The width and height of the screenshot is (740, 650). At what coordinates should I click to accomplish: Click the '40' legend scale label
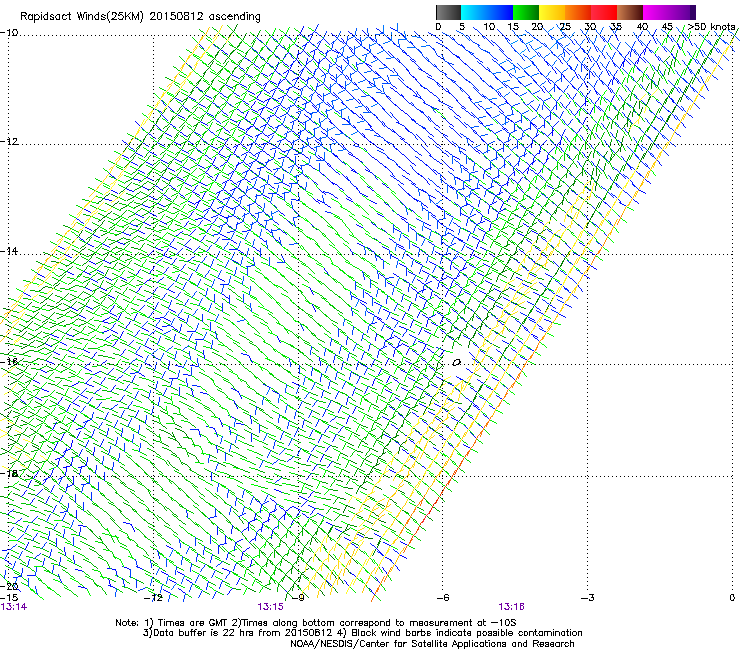(642, 26)
